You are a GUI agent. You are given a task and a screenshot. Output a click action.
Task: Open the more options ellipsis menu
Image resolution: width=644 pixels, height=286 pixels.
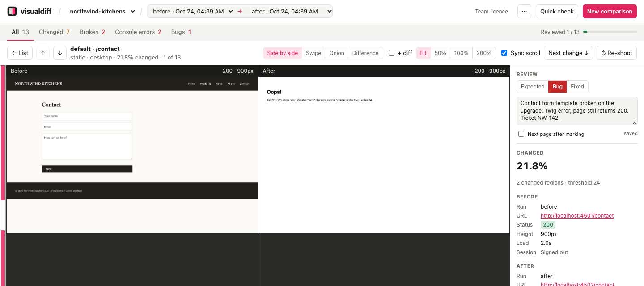[x=524, y=11]
